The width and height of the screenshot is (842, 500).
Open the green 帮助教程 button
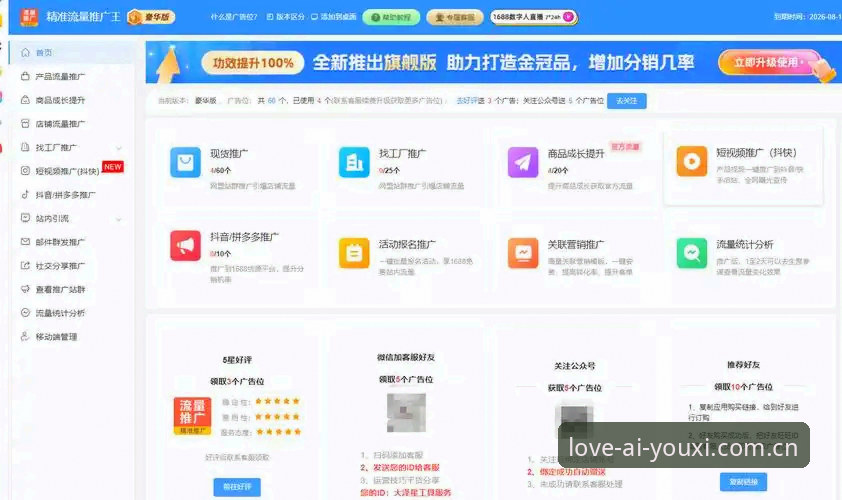[x=391, y=17]
